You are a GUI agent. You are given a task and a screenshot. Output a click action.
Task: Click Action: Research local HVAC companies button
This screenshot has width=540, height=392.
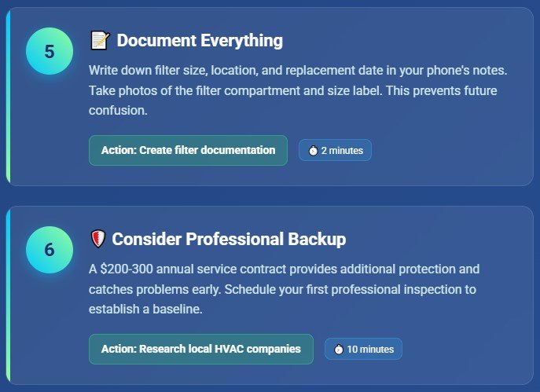click(201, 349)
